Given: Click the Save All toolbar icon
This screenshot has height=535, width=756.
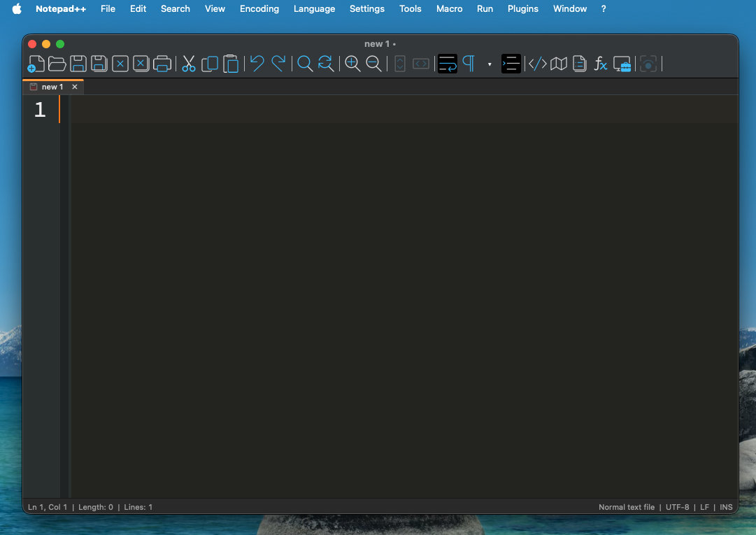Looking at the screenshot, I should 99,64.
